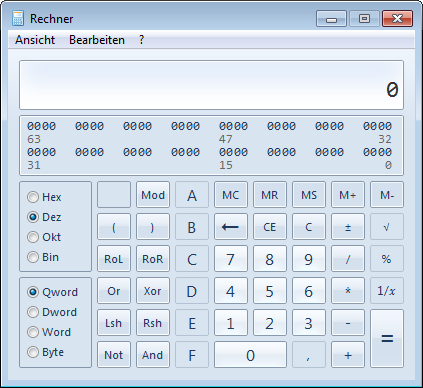Click hex digit F key
The width and height of the screenshot is (423, 388).
pos(192,355)
